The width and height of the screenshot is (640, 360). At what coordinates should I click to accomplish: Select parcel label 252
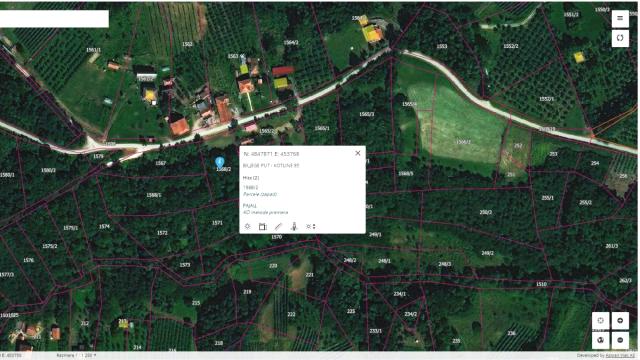pyautogui.click(x=518, y=146)
